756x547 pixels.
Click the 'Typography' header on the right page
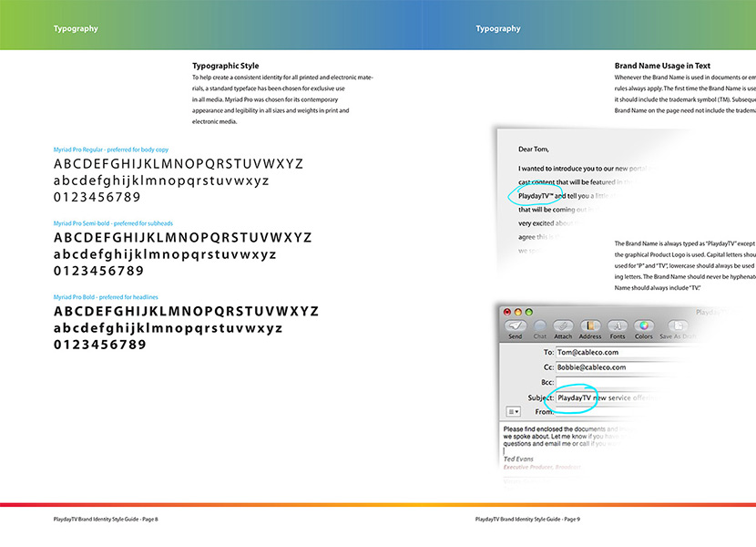[x=498, y=28]
